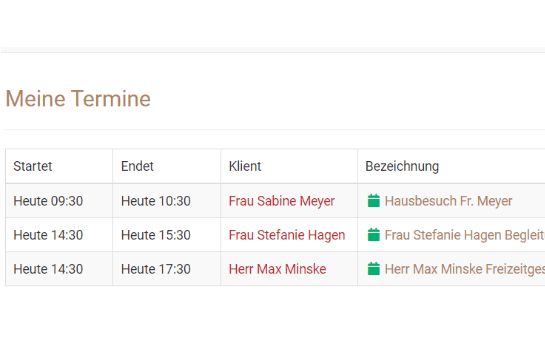
Task: Click the Meine Termine heading
Action: tap(78, 98)
